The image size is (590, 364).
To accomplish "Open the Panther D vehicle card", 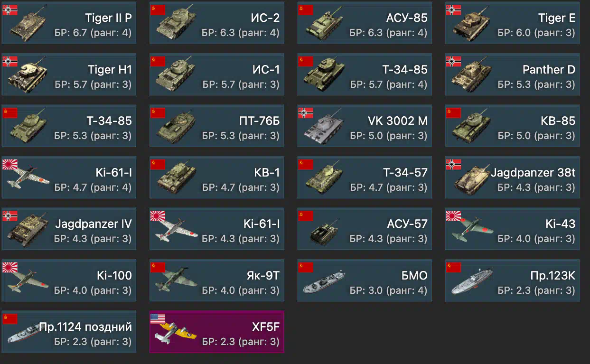I will click(x=512, y=75).
